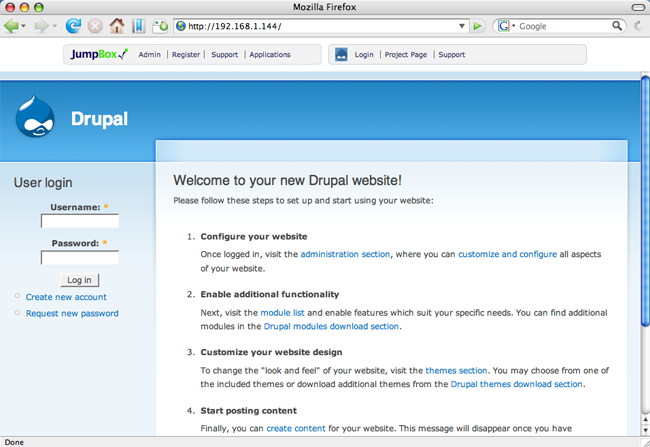This screenshot has width=650, height=447.
Task: Follow the Create new account link
Action: tap(66, 297)
